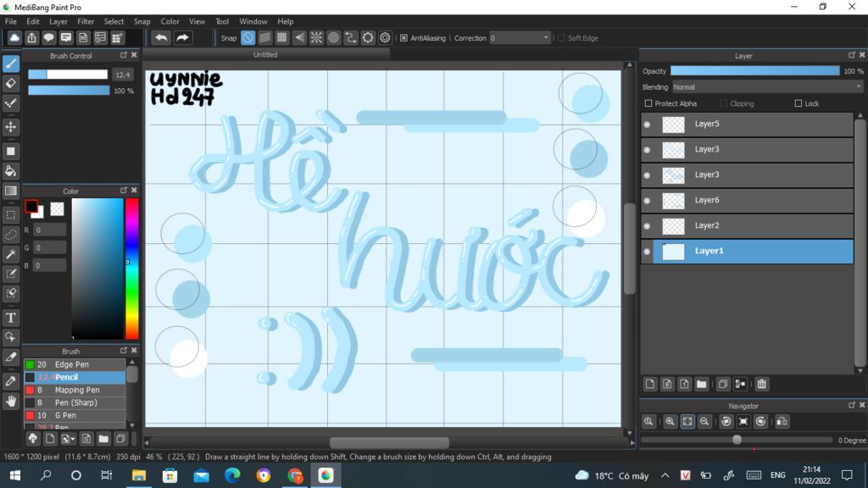Screen dimensions: 868x488
Task: Add a layer folder
Action: [x=702, y=384]
